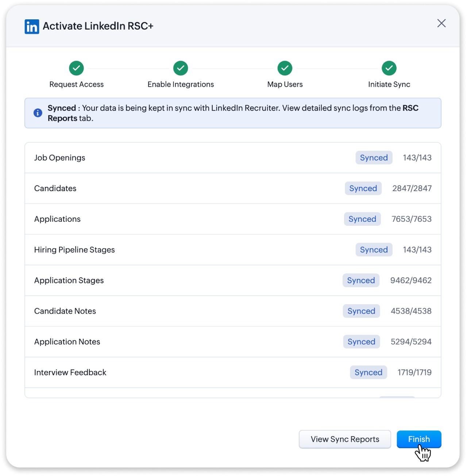This screenshot has height=476, width=467.
Task: Open View Sync Reports
Action: [x=345, y=439]
